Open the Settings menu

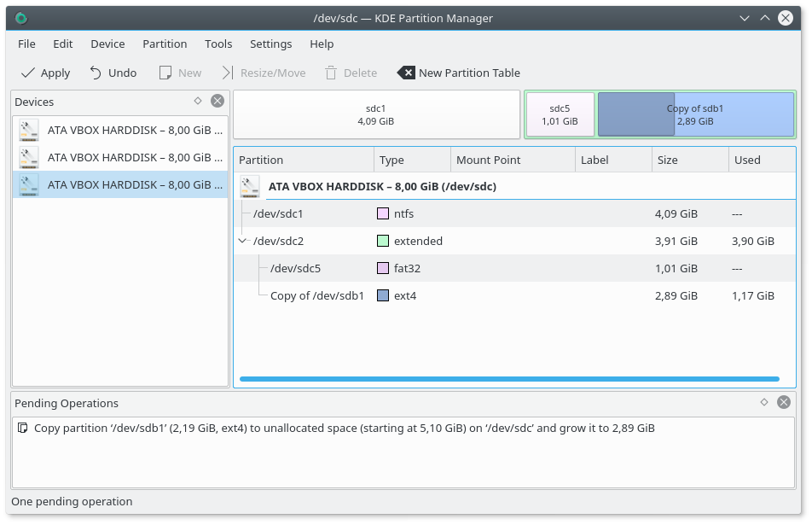[x=270, y=44]
